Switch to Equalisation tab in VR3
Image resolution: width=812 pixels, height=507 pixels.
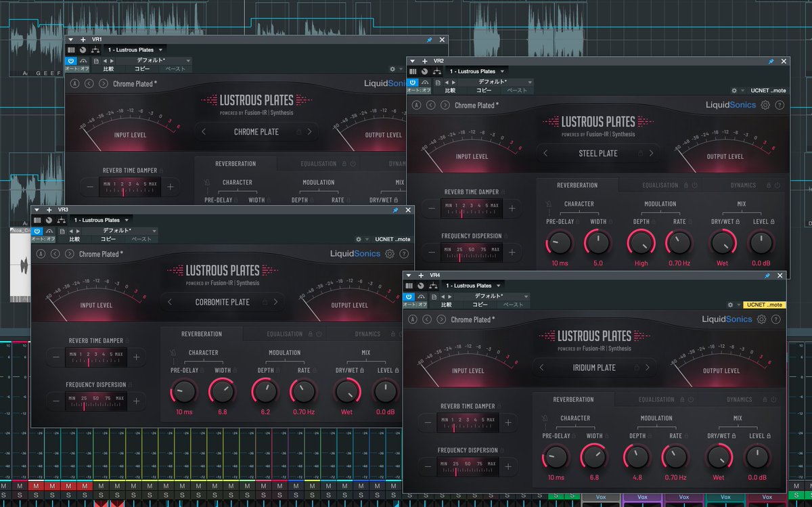click(284, 334)
